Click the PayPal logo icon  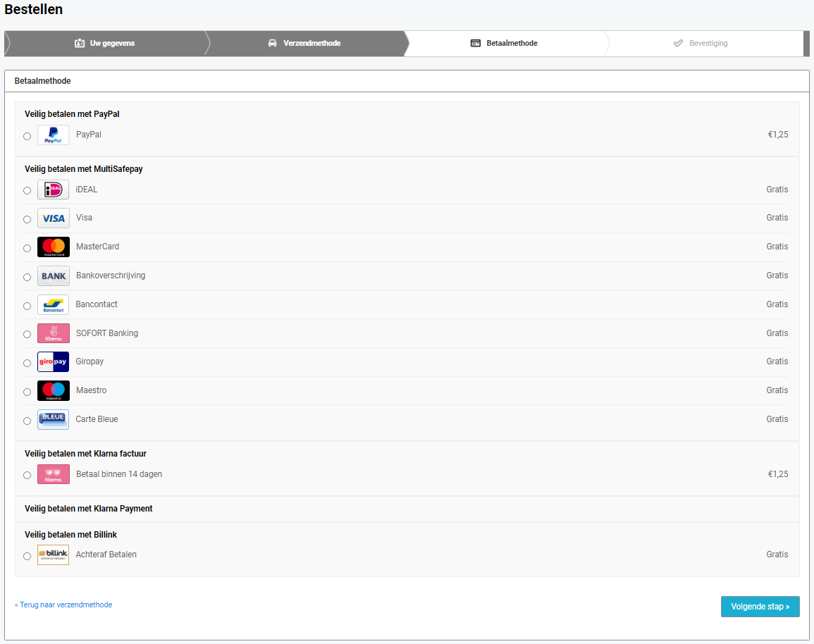pyautogui.click(x=54, y=135)
